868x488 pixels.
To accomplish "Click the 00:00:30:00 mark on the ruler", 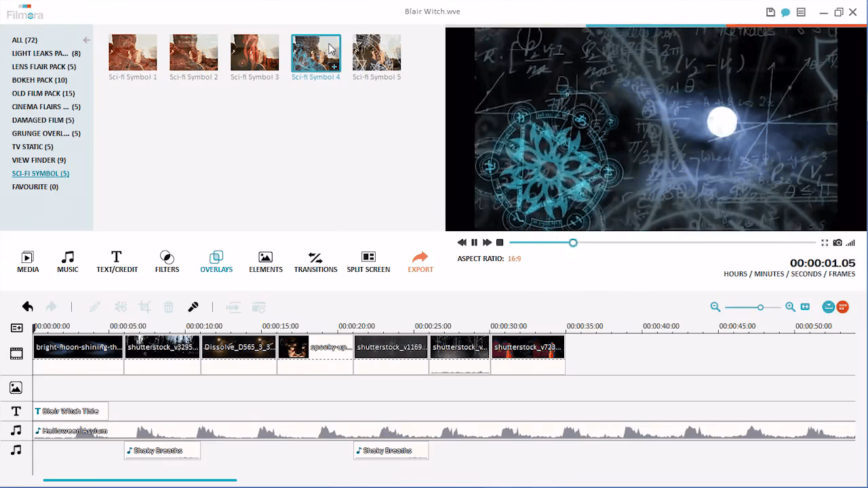I will click(509, 326).
